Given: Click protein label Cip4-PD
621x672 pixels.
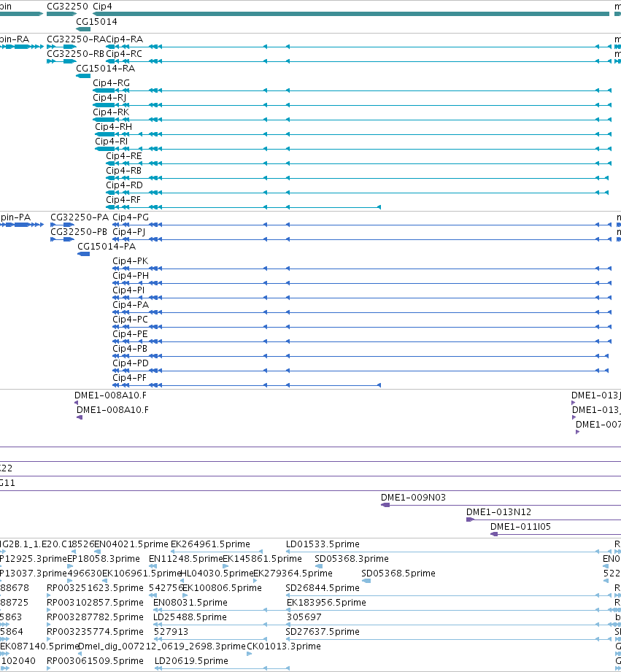Looking at the screenshot, I should coord(131,363).
